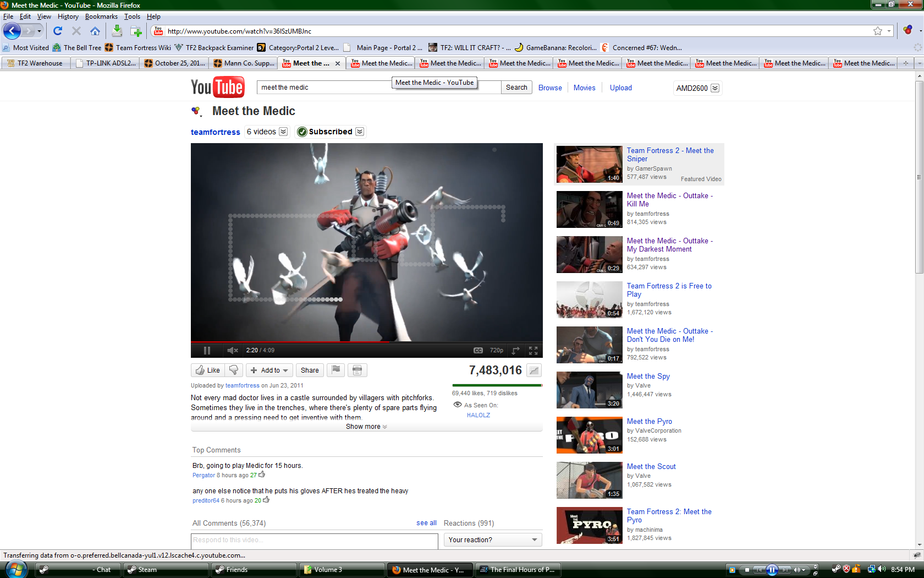The height and width of the screenshot is (578, 924).
Task: Open a new tab with plus button
Action: [905, 63]
